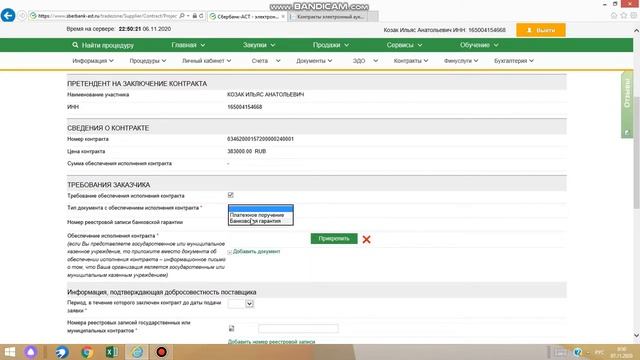Screen dimensions: 640x360
Task: Click the search magnifier in the address bar
Action: coord(182,16)
